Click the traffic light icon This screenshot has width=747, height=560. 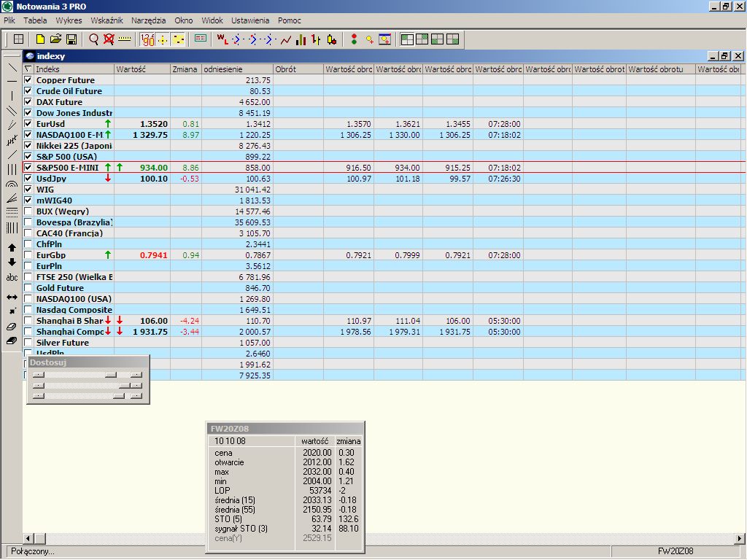[x=354, y=39]
